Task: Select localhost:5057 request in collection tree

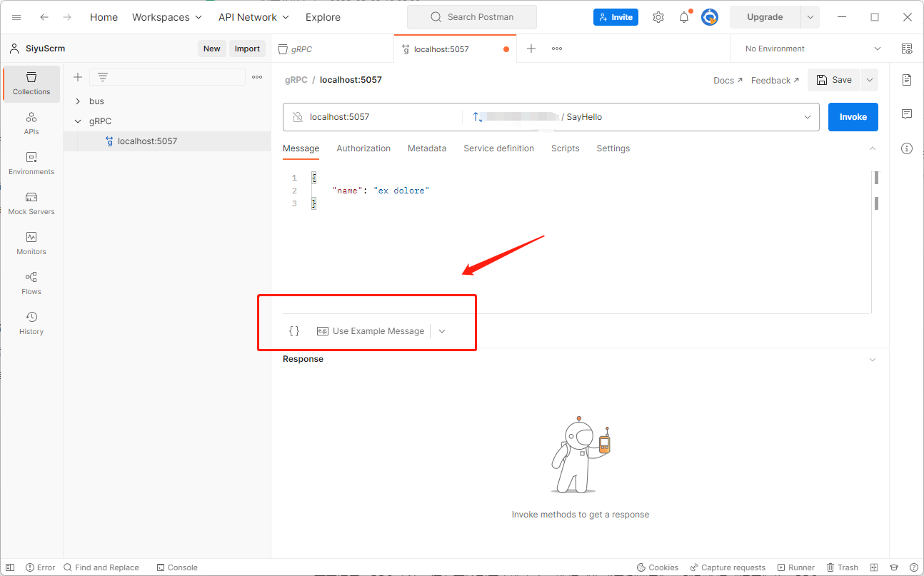Action: pyautogui.click(x=167, y=141)
